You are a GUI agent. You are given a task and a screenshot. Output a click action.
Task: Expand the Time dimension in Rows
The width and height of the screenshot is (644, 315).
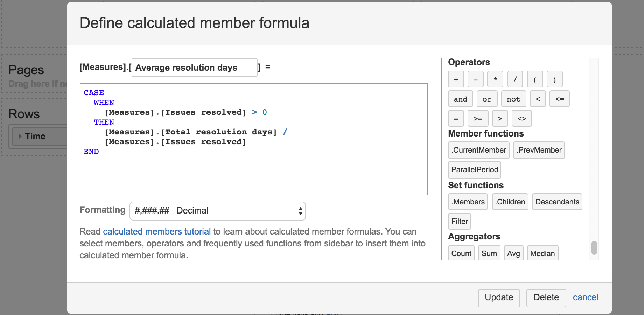[20, 136]
